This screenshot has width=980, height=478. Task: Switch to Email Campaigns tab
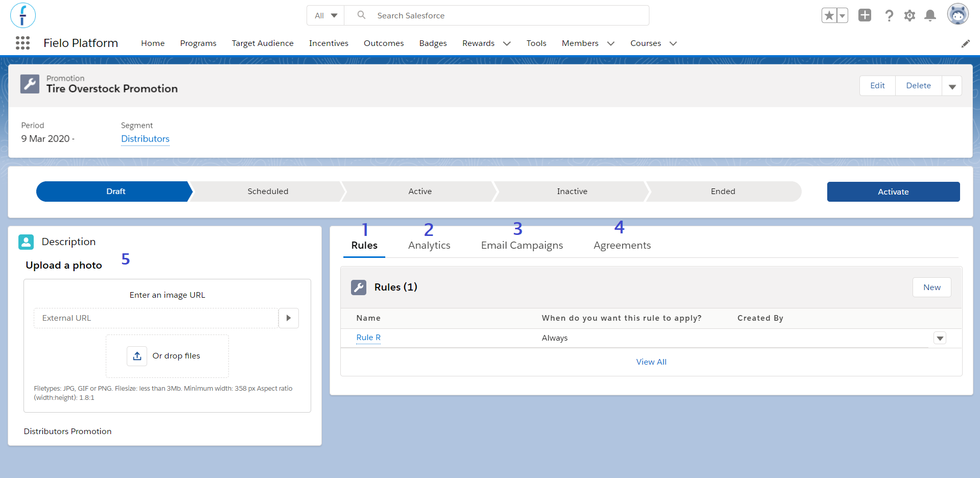pos(522,246)
